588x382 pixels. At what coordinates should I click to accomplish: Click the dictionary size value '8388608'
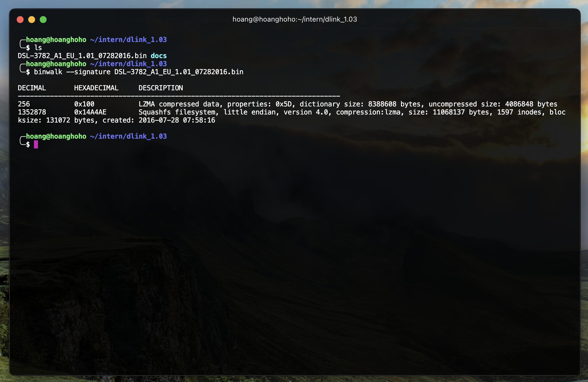pyautogui.click(x=382, y=104)
